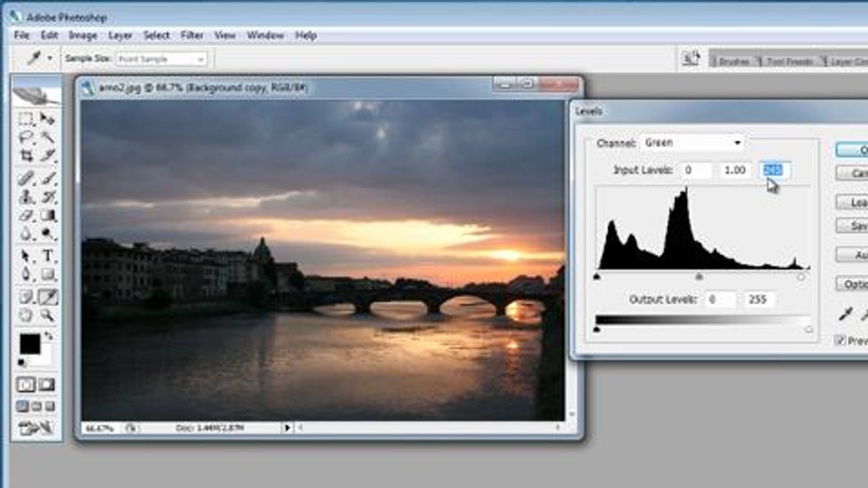Open the Image menu
The height and width of the screenshot is (488, 868).
[82, 35]
